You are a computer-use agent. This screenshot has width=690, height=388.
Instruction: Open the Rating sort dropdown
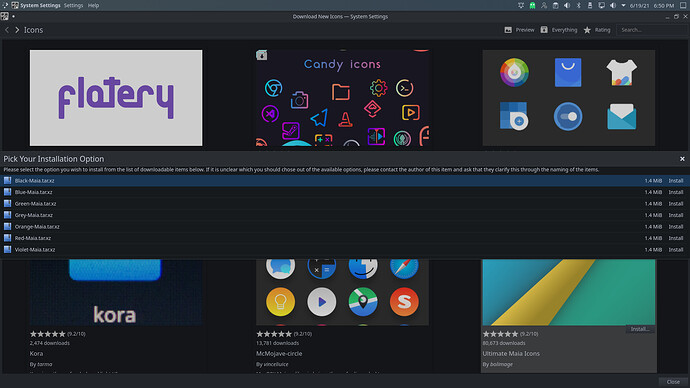coord(597,30)
